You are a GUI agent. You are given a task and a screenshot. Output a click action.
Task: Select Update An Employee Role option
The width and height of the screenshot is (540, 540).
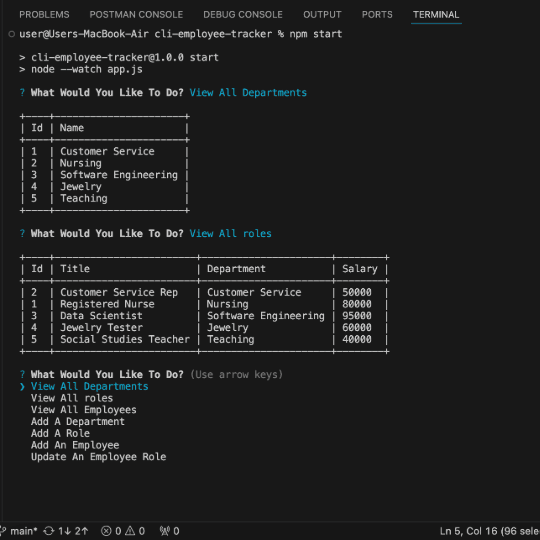98,457
